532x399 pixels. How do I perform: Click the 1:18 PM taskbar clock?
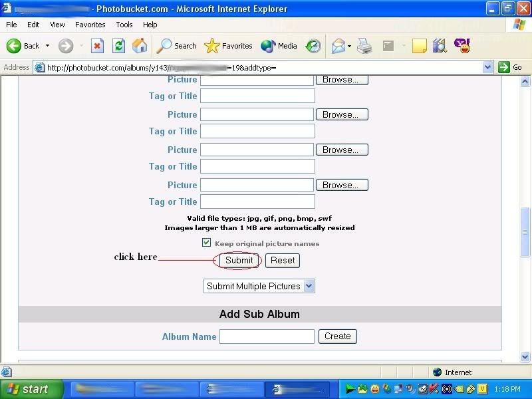pos(507,389)
